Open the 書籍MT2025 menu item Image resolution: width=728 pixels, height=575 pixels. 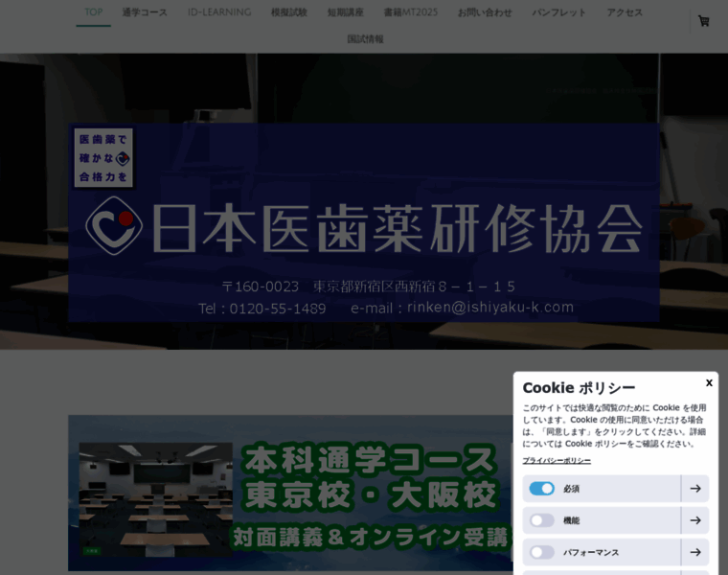[410, 12]
